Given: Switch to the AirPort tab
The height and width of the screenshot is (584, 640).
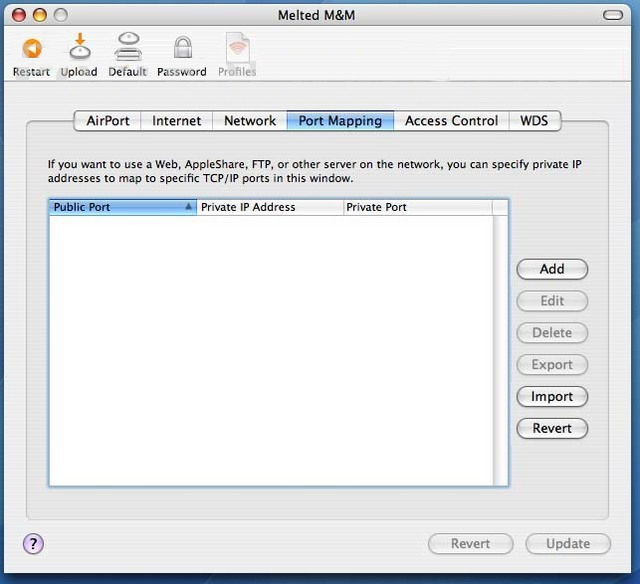Looking at the screenshot, I should [108, 121].
